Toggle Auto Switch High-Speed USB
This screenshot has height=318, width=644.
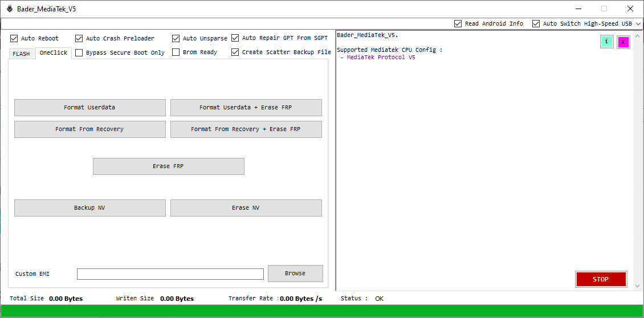(536, 24)
